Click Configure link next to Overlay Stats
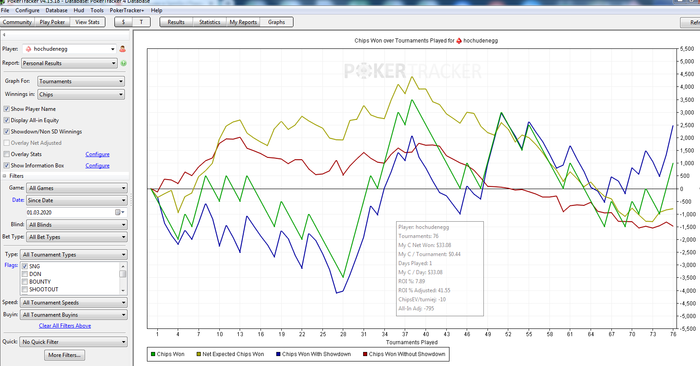The height and width of the screenshot is (366, 700). (97, 154)
